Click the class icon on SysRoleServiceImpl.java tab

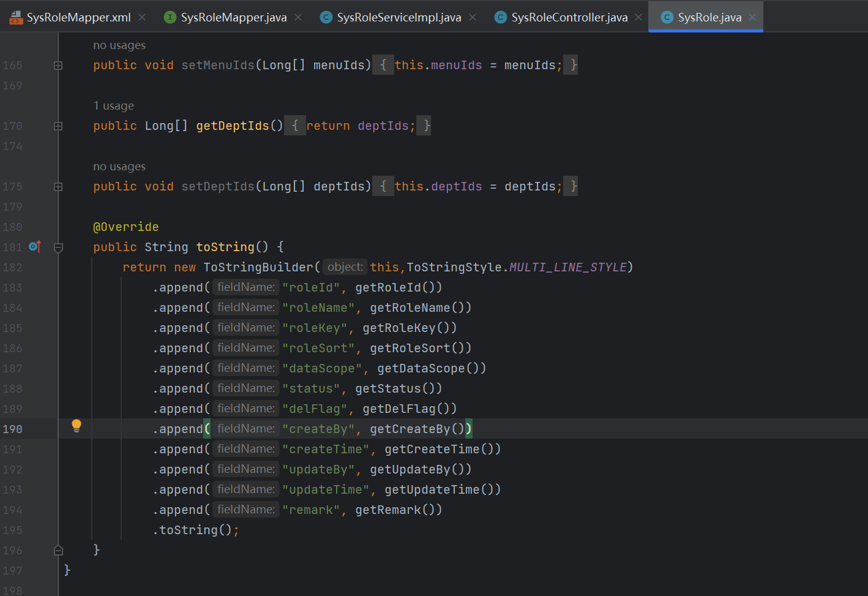tap(326, 18)
